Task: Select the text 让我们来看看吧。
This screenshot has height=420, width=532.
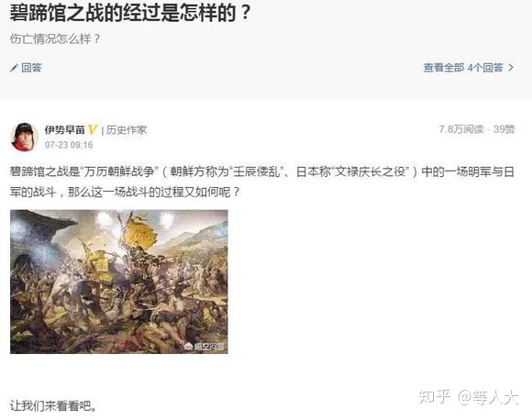Action: pos(53,405)
